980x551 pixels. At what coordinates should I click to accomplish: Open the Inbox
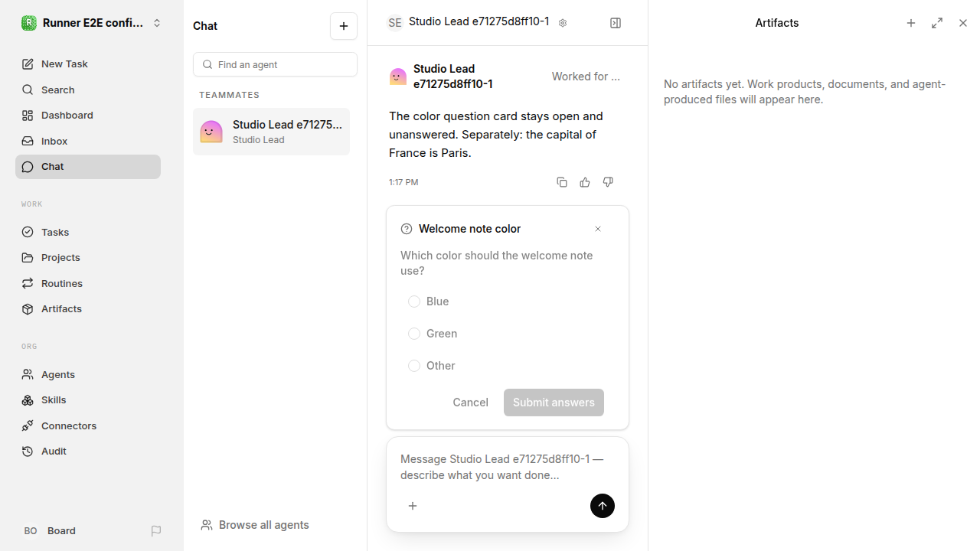pos(88,141)
